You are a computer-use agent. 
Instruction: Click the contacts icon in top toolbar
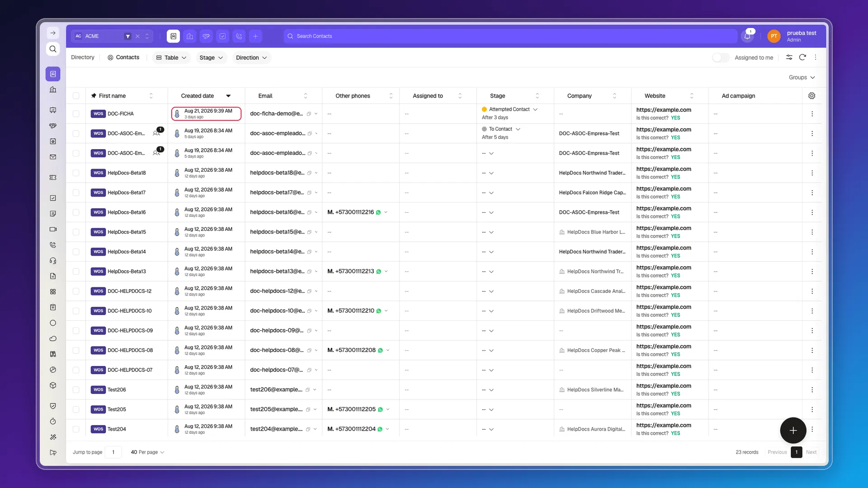click(x=173, y=36)
